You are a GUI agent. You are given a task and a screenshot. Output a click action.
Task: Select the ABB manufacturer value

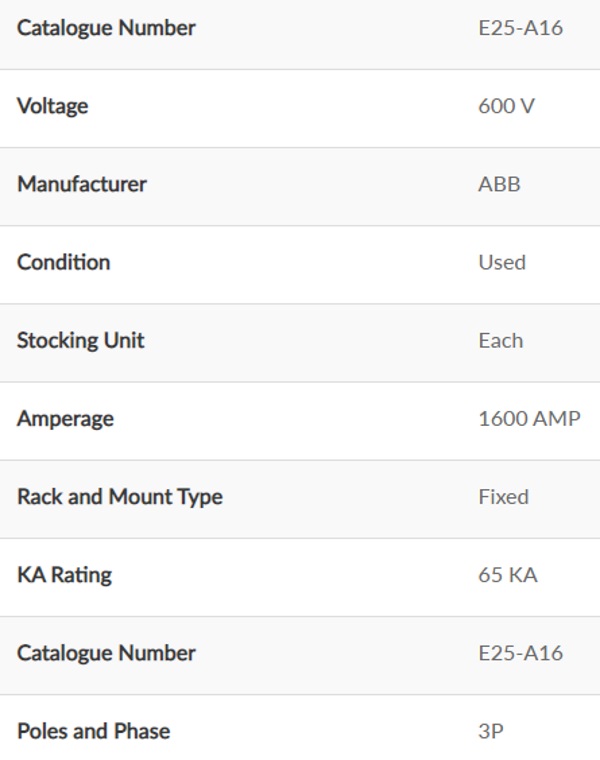[x=499, y=184]
